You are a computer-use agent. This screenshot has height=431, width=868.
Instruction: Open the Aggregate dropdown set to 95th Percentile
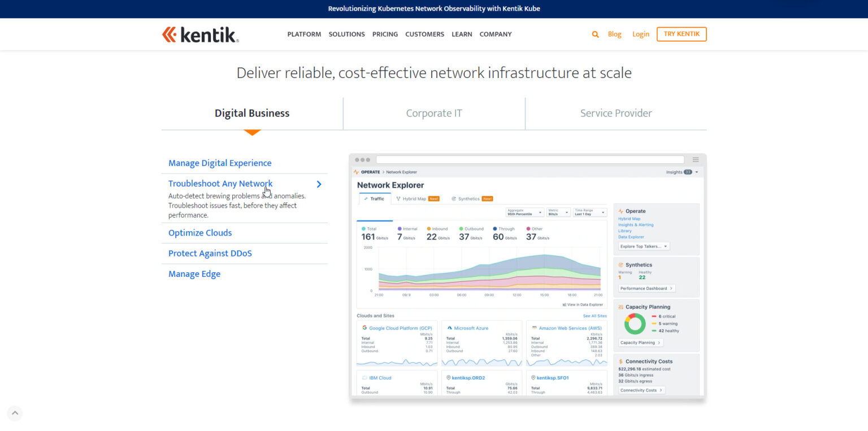click(x=524, y=212)
